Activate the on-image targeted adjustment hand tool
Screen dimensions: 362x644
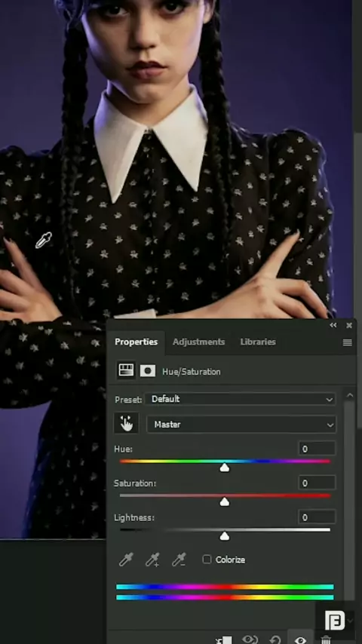pos(127,424)
